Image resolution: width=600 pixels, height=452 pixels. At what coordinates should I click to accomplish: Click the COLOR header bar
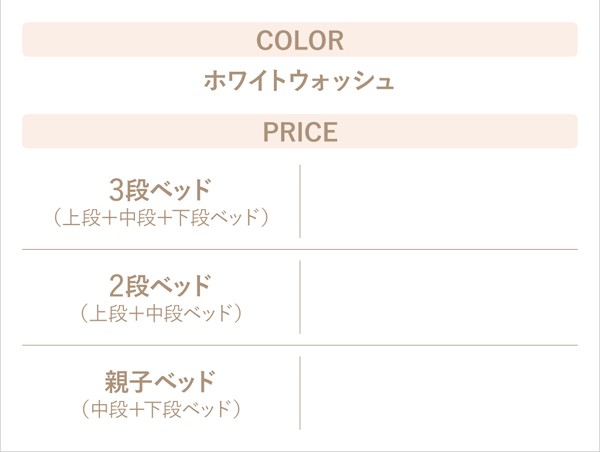pyautogui.click(x=300, y=39)
